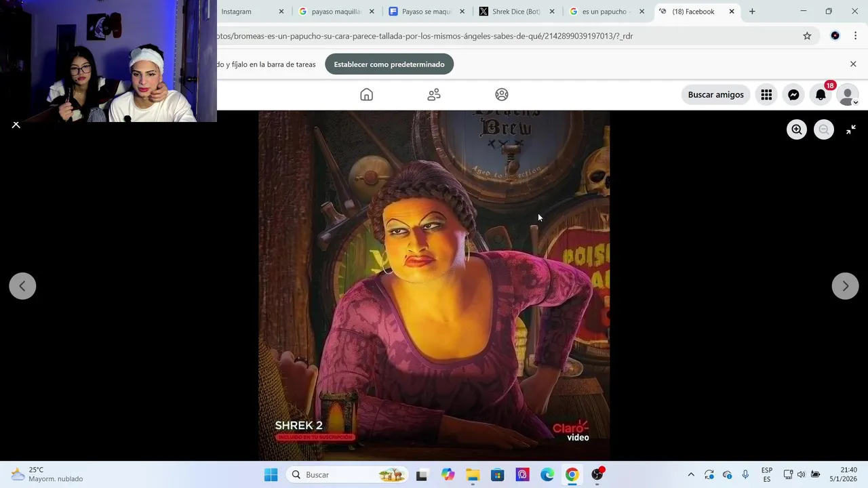Open the Groups icon in Facebook header

(502, 95)
